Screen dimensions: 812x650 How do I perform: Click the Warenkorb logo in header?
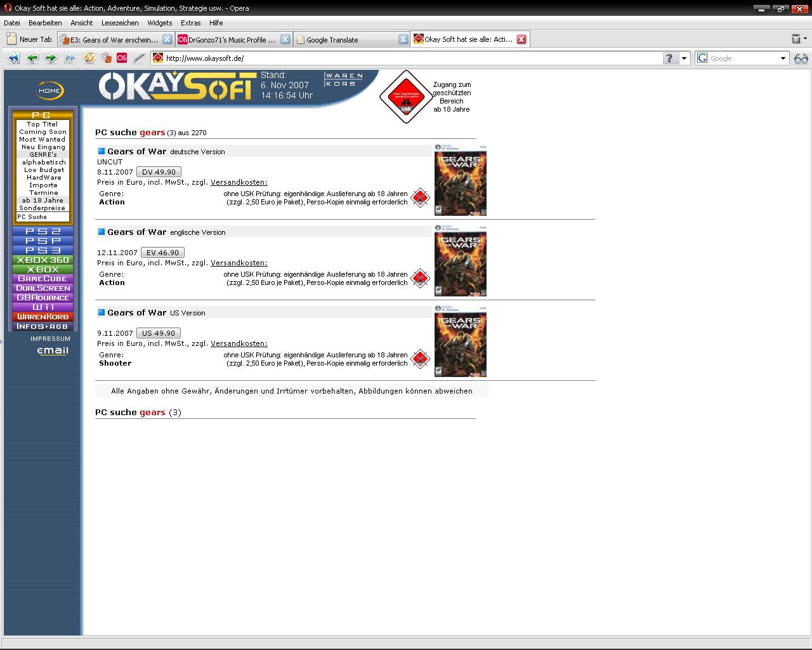pyautogui.click(x=344, y=79)
